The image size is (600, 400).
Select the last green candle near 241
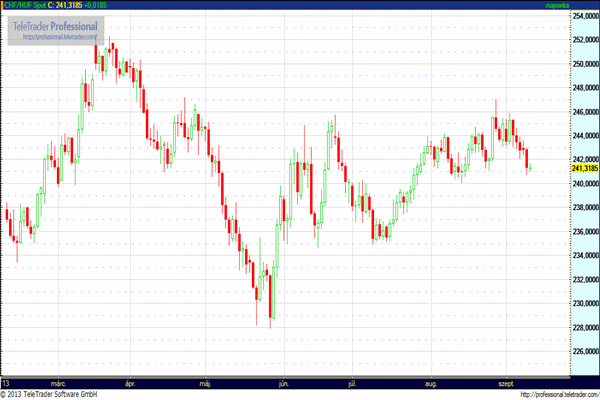(530, 167)
